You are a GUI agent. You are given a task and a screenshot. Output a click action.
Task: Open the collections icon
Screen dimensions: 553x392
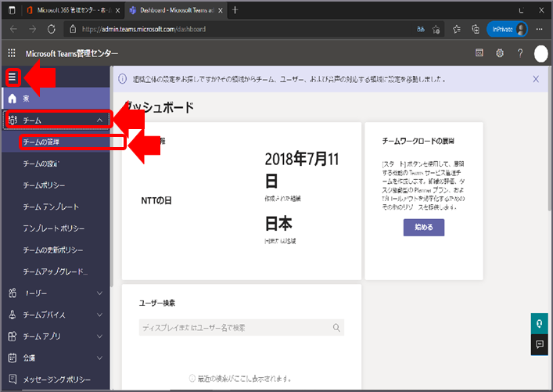(x=476, y=29)
